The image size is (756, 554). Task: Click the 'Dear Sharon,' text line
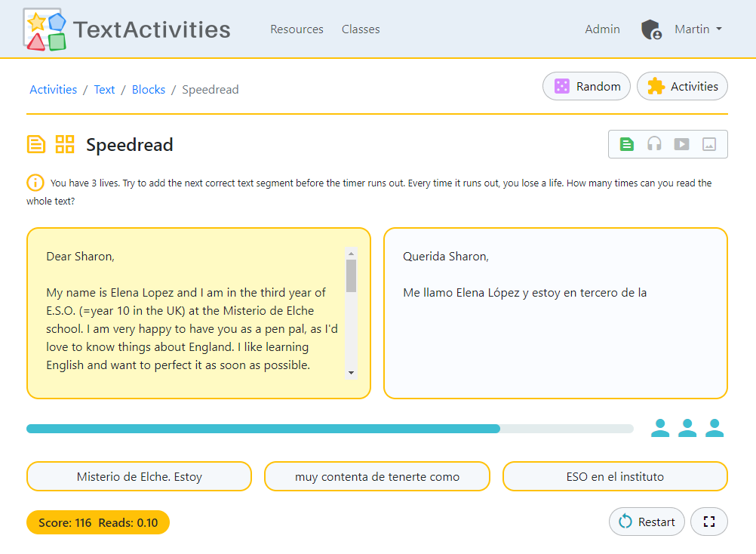(x=80, y=257)
